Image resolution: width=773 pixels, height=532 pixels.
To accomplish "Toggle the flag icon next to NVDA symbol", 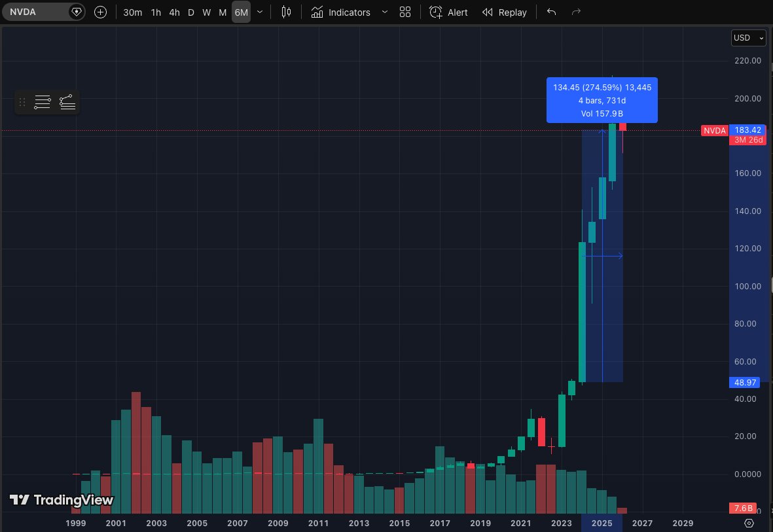I will (77, 12).
